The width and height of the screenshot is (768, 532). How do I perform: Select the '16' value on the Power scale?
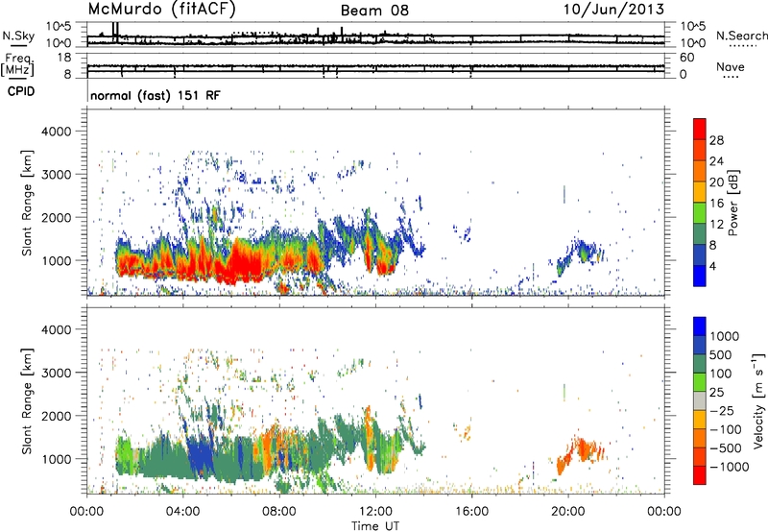(716, 204)
